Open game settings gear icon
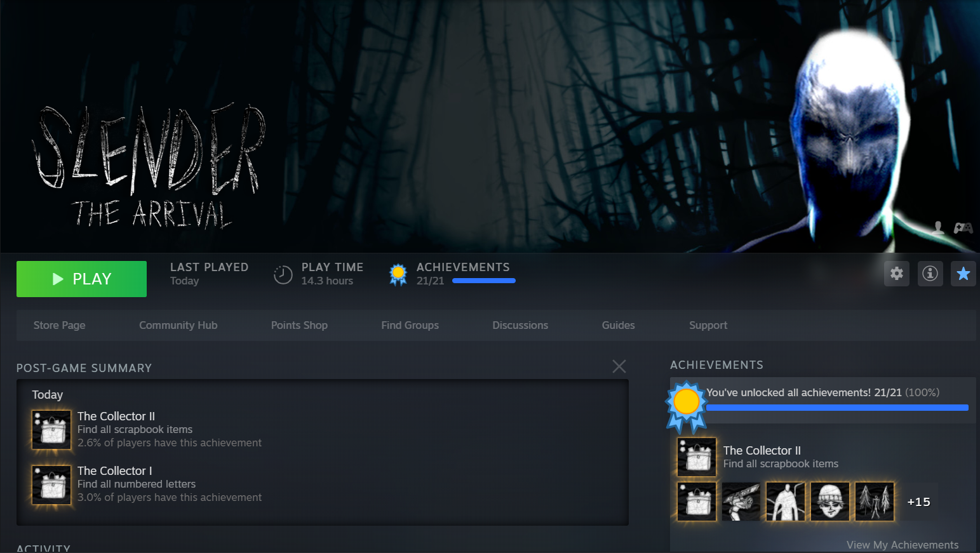The image size is (980, 553). [897, 274]
